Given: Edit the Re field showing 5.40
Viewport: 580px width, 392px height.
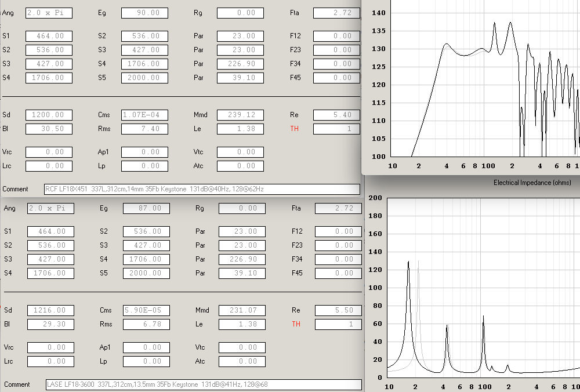Looking at the screenshot, I should [336, 115].
